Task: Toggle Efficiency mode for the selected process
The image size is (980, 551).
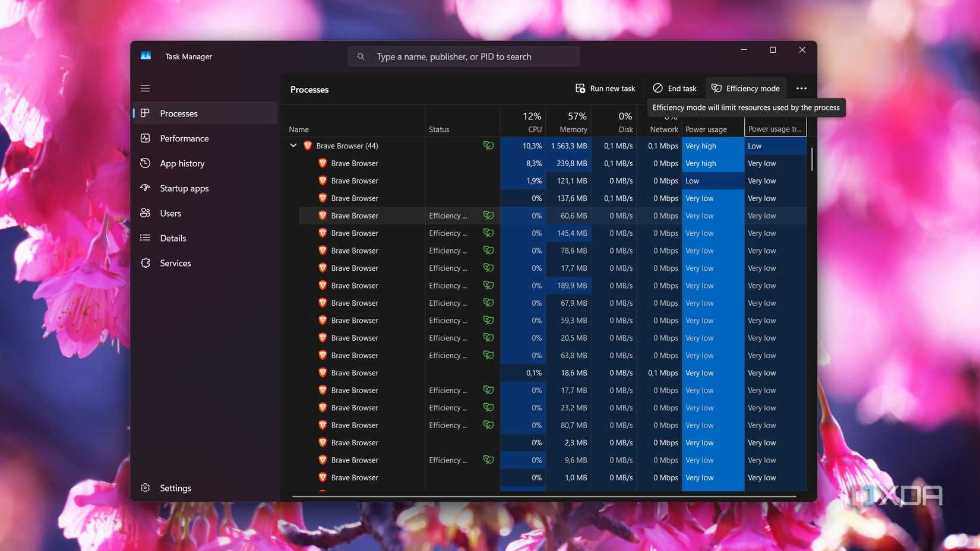Action: (746, 88)
